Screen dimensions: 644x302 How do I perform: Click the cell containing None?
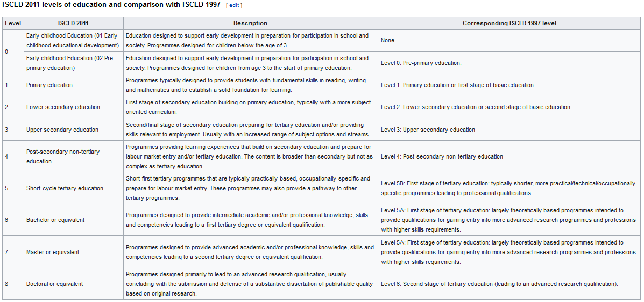509,41
